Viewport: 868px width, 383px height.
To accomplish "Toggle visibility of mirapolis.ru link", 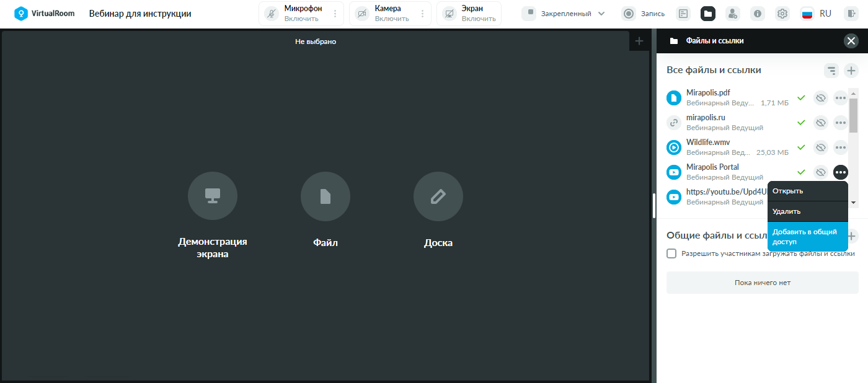I will pos(821,123).
